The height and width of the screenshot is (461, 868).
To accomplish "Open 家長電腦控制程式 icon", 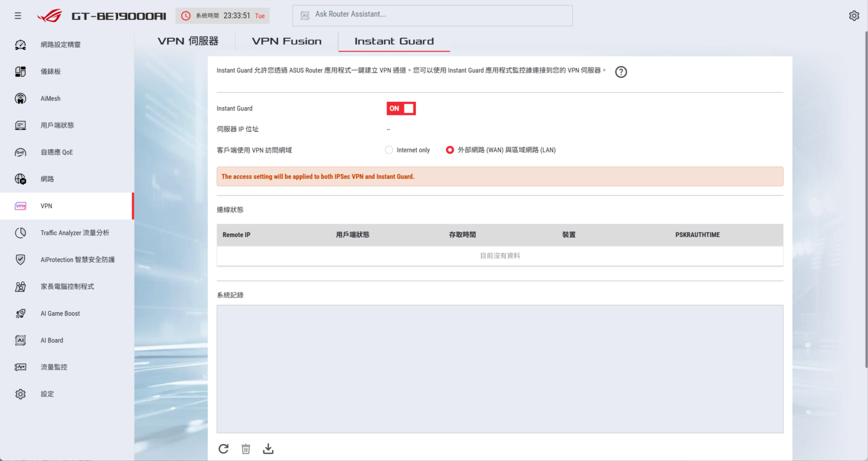I will [x=20, y=286].
